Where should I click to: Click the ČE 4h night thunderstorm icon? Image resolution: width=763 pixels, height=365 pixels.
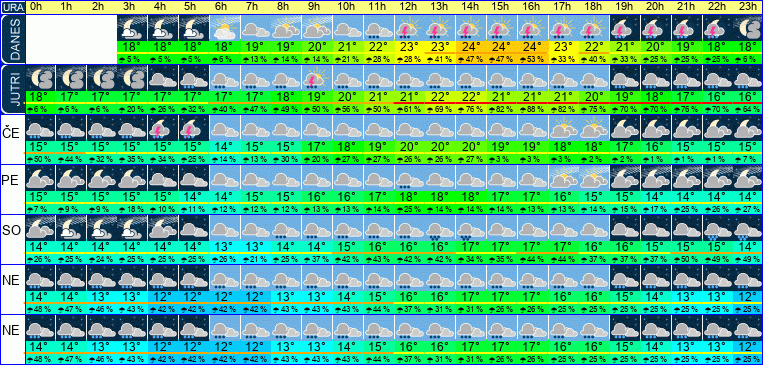[163, 128]
